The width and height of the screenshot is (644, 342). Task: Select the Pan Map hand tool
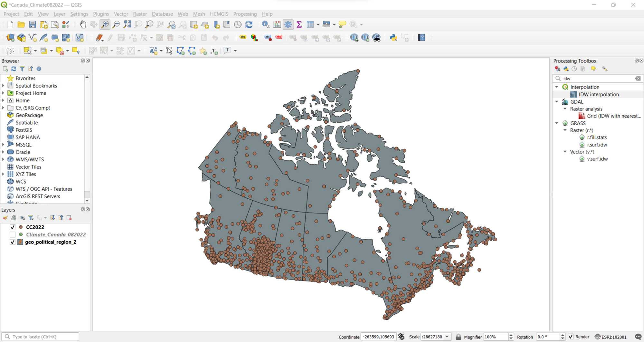coord(83,24)
